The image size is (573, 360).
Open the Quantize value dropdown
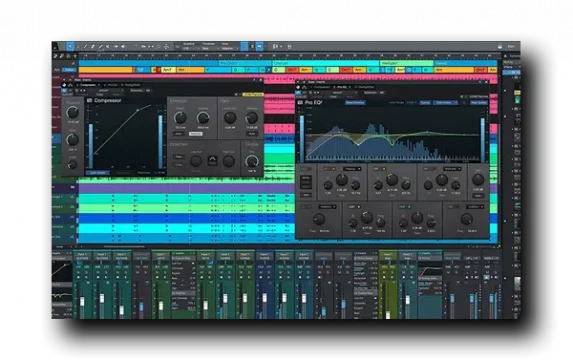click(x=190, y=48)
